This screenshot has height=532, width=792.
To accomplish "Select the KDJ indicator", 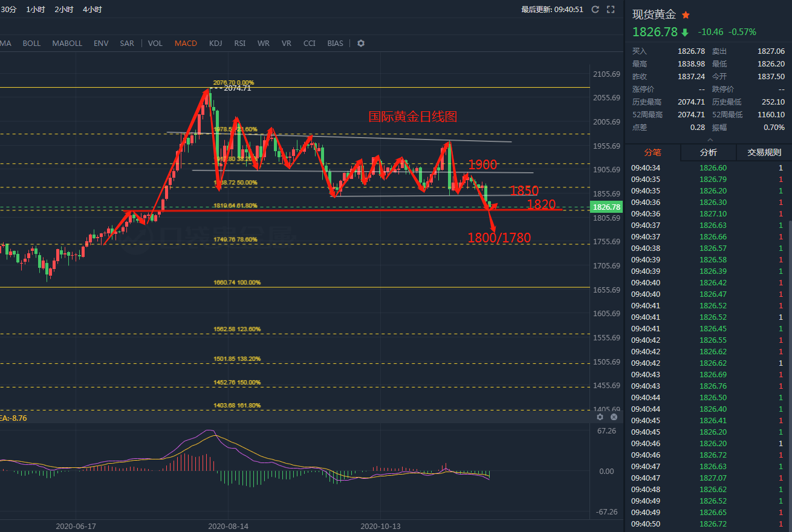I will click(215, 44).
